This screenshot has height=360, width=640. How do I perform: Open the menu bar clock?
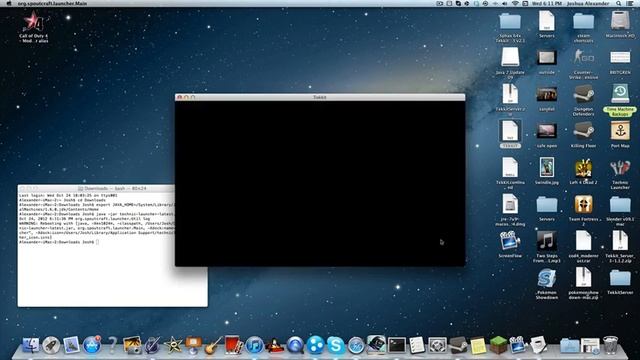point(547,3)
